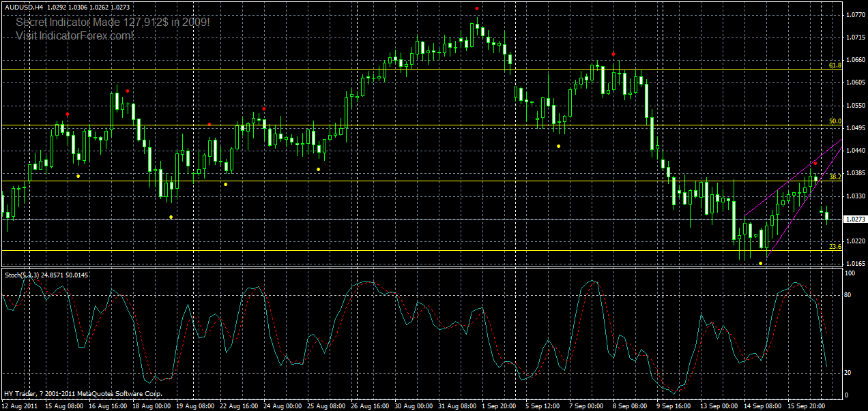This screenshot has width=868, height=411.
Task: Select the 38.2 Fibonacci level label
Action: [x=834, y=176]
